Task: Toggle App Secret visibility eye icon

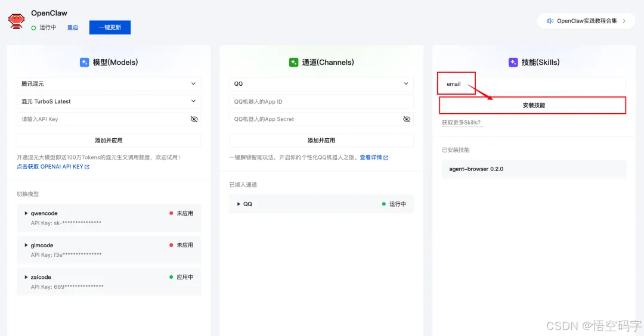Action: click(407, 119)
